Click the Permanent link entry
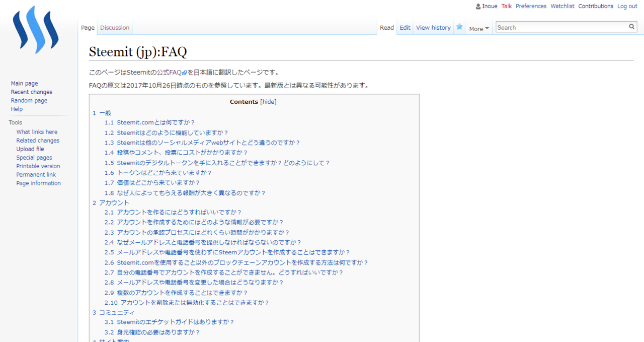Image resolution: width=644 pixels, height=342 pixels. point(36,175)
